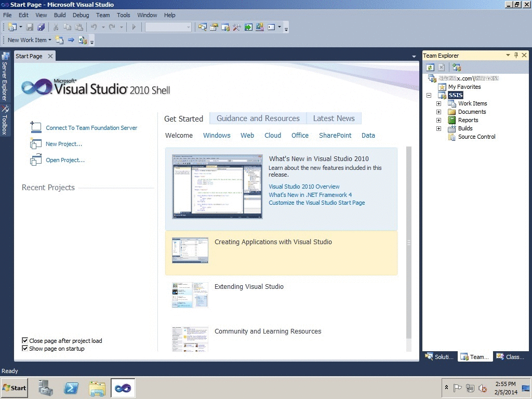Viewport: 532px width, 399px height.
Task: Click the Command Window toolbar icon
Action: pyautogui.click(x=271, y=27)
